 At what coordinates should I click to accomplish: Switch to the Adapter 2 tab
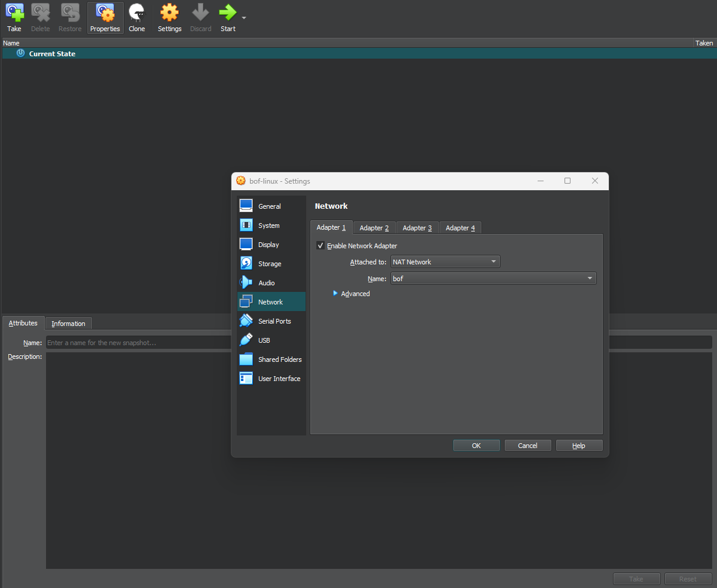374,228
